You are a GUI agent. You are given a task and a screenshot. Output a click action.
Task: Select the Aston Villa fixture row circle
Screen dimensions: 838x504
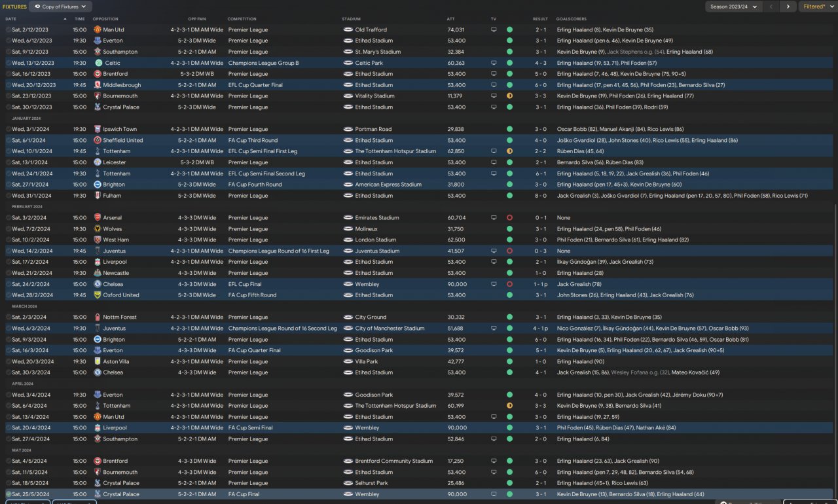pyautogui.click(x=9, y=361)
